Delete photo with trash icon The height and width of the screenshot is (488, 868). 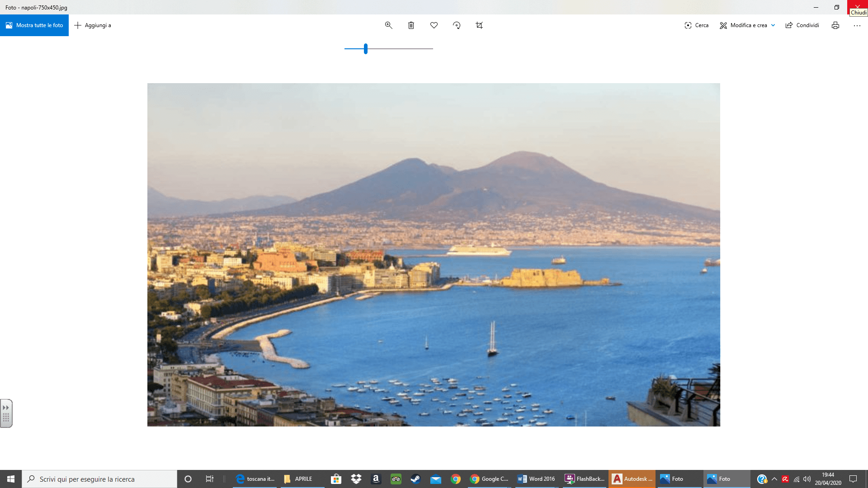pos(411,25)
